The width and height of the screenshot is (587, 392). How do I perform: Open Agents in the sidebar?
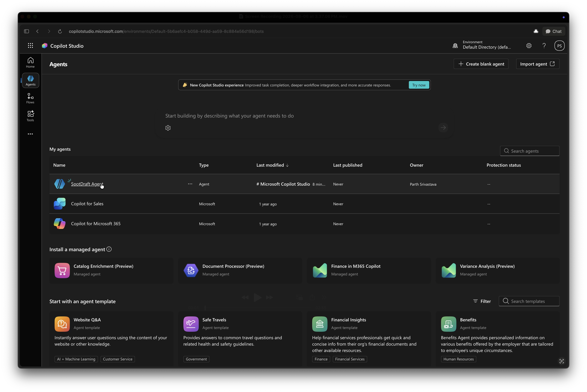click(x=30, y=81)
